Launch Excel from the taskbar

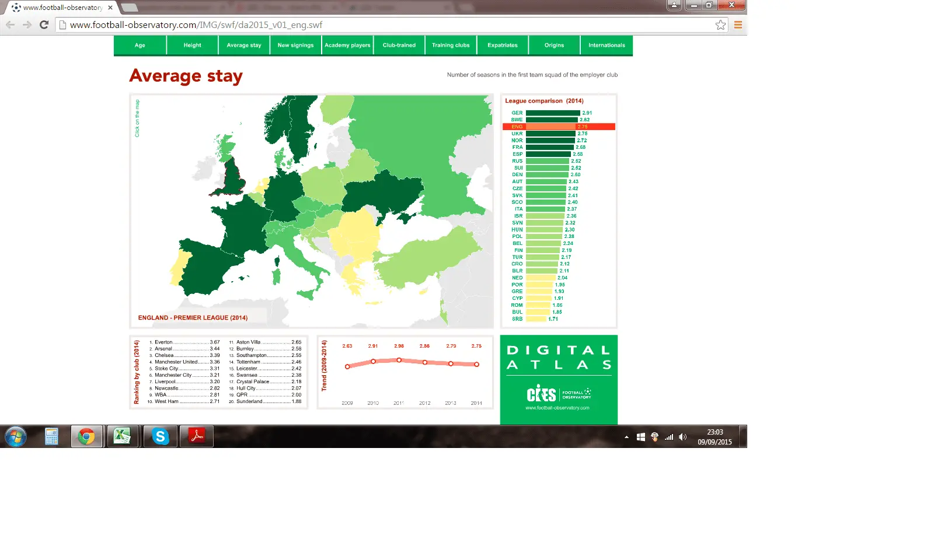pyautogui.click(x=122, y=436)
